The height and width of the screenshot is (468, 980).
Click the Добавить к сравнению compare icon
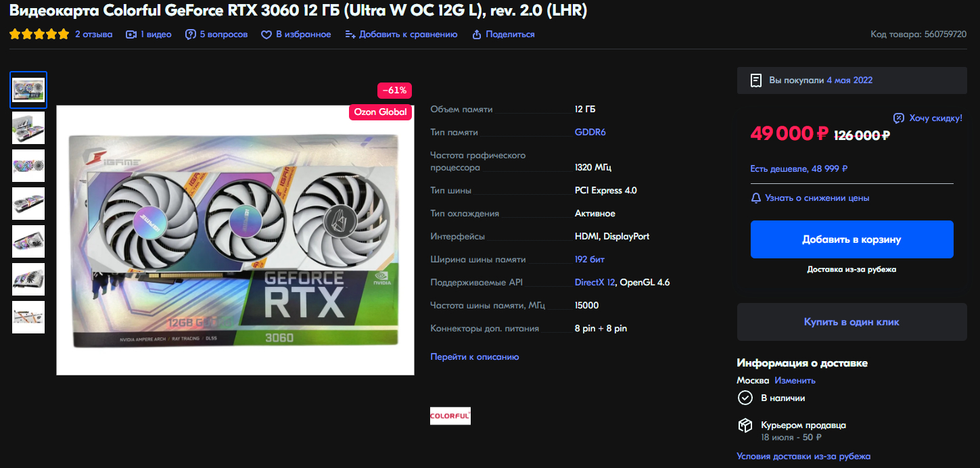(x=350, y=34)
